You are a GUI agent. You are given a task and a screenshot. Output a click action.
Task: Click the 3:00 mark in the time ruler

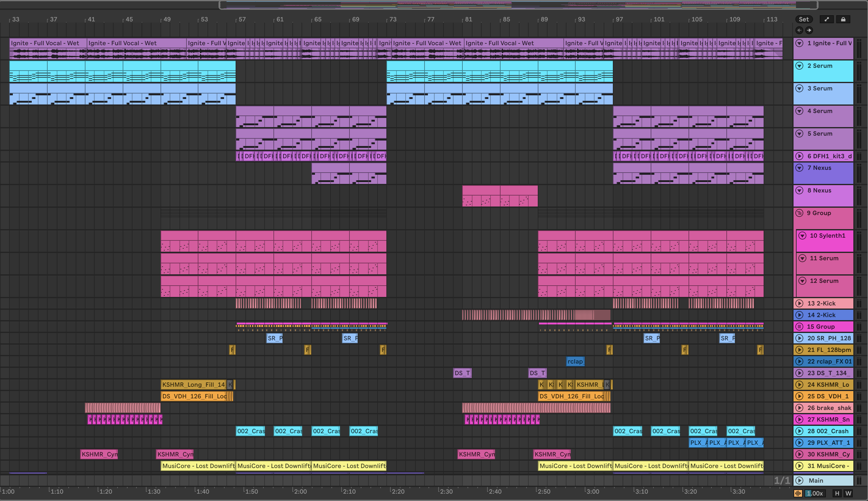pyautogui.click(x=593, y=491)
